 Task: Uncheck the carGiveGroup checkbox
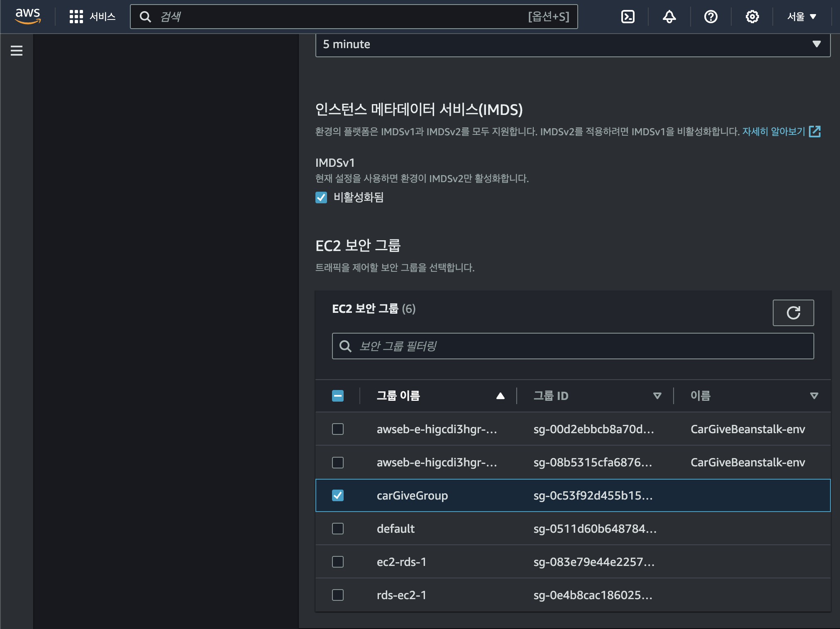(338, 495)
